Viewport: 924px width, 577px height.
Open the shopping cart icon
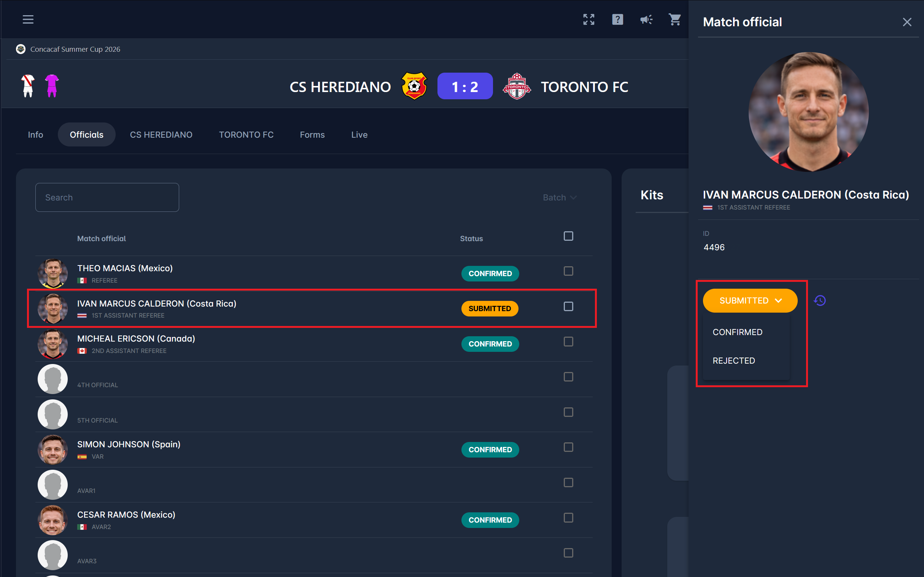[674, 19]
